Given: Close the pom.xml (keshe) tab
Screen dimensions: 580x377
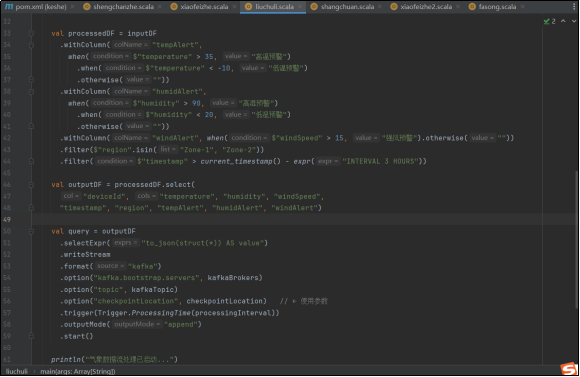Looking at the screenshot, I should pos(72,7).
